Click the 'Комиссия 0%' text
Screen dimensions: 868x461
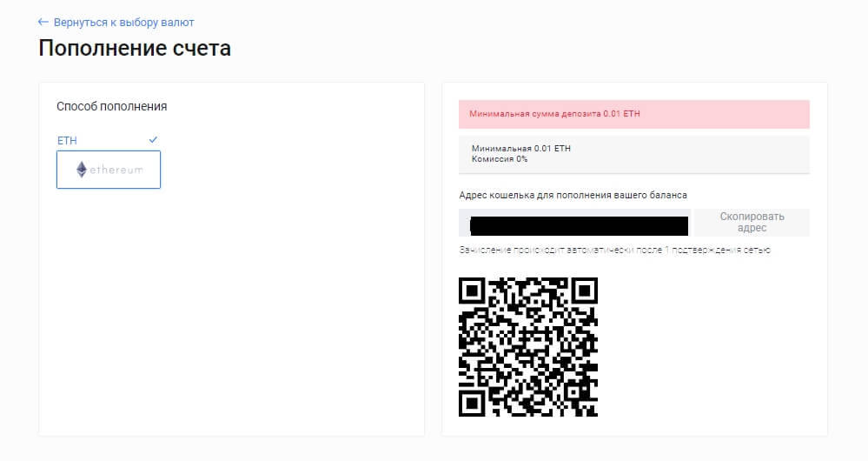pos(500,159)
